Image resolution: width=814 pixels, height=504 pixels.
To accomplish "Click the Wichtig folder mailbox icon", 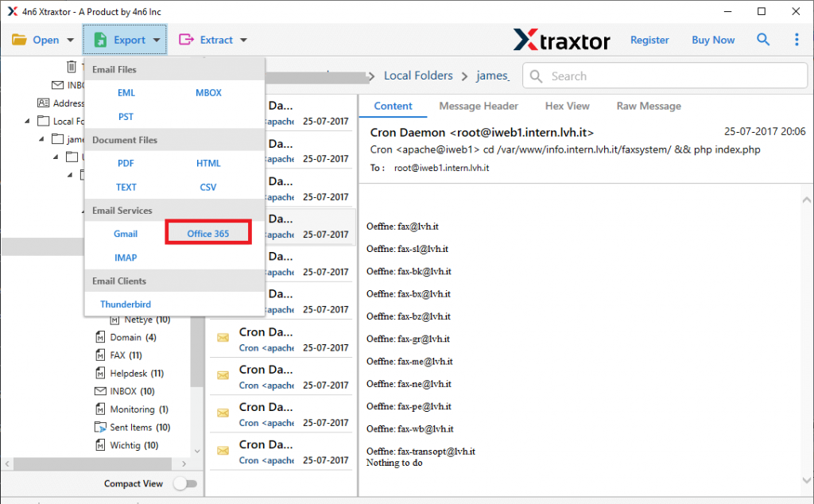I will click(100, 445).
